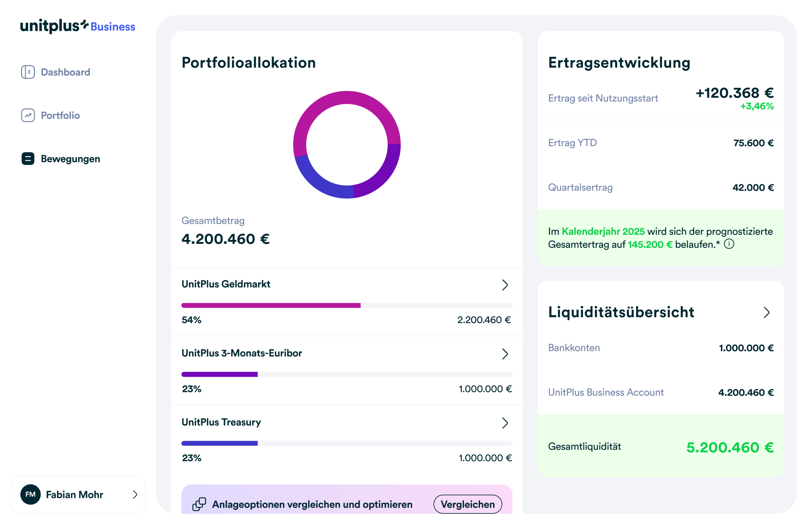The height and width of the screenshot is (529, 812).
Task: Click the Bankkonten label
Action: coord(574,348)
